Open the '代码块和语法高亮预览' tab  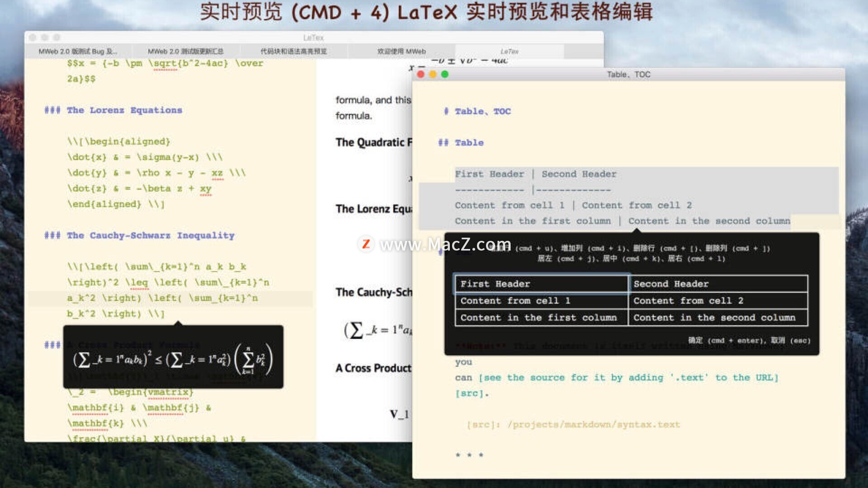(293, 52)
